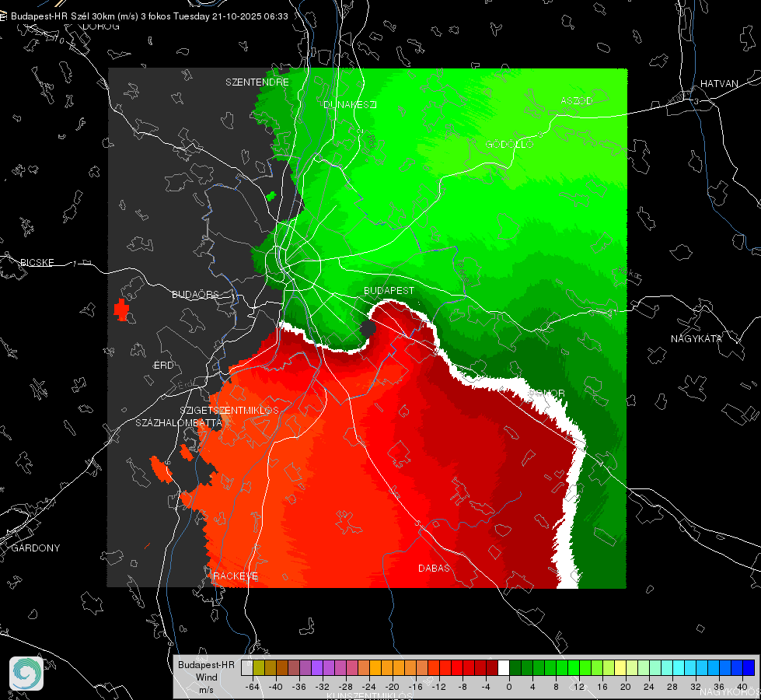Click the '-8' legend value
The height and width of the screenshot is (700, 761).
[x=463, y=687]
